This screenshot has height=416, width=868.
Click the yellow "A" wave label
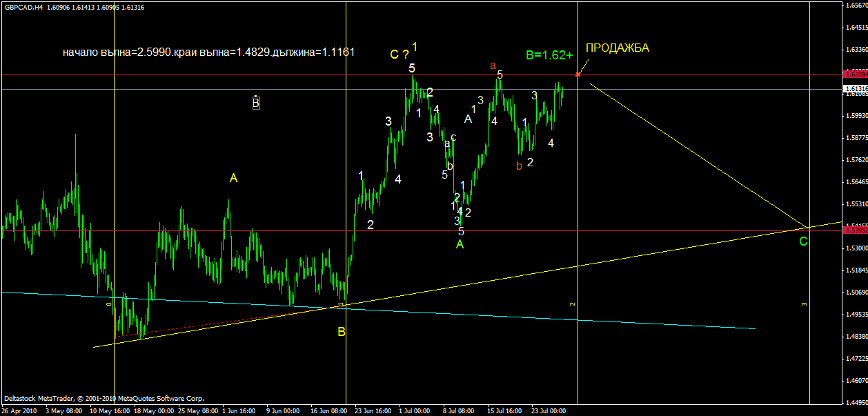pyautogui.click(x=234, y=179)
